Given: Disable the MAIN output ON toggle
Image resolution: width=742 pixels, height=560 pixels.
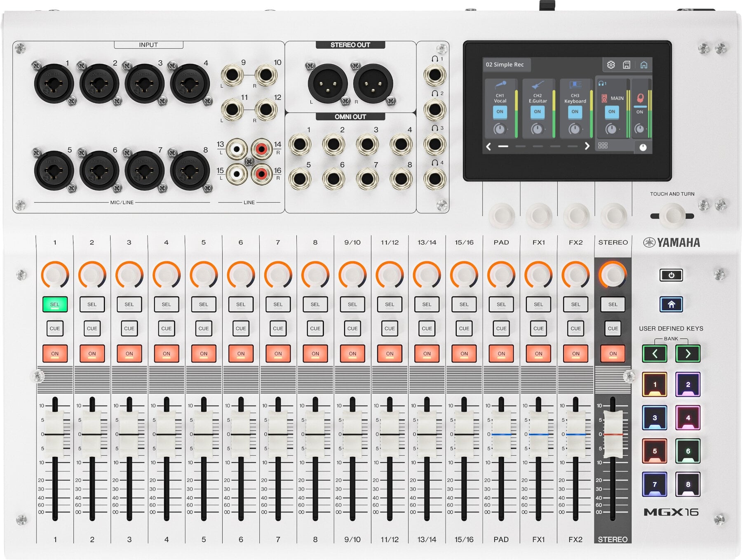Looking at the screenshot, I should [612, 112].
